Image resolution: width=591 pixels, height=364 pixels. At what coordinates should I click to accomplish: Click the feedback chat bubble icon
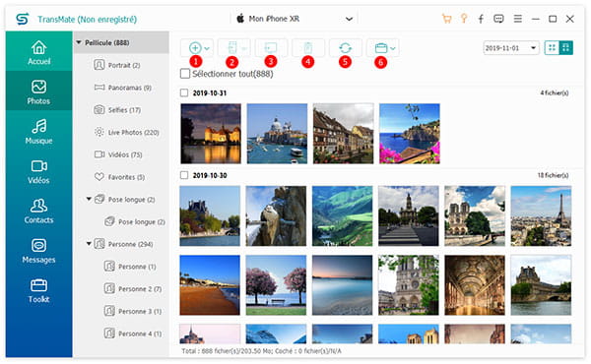tap(498, 19)
